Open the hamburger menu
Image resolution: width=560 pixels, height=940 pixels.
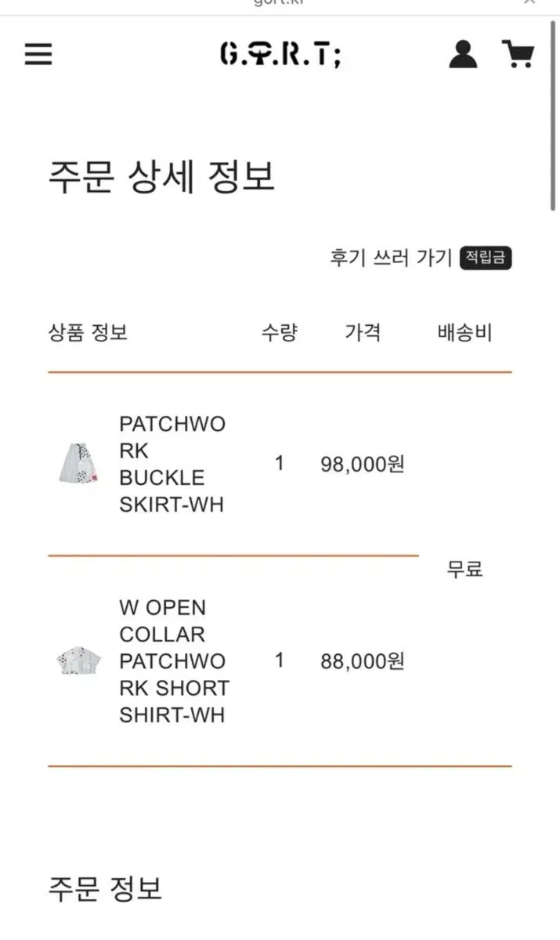point(38,53)
